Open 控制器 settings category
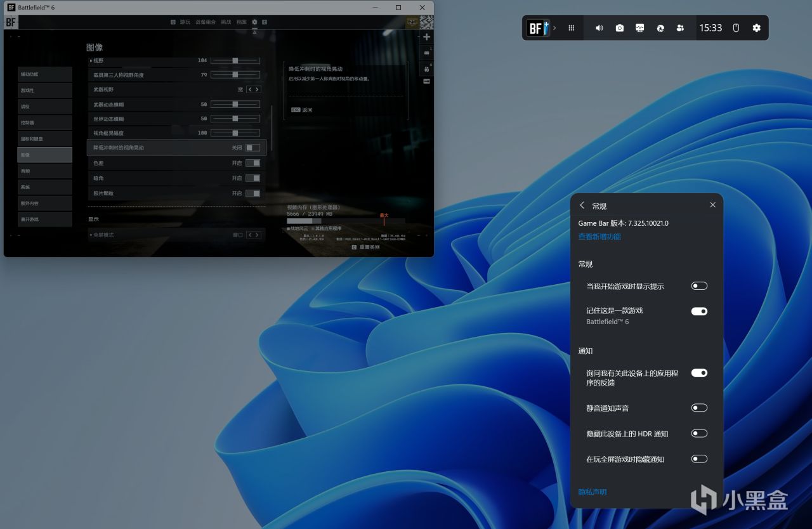812x529 pixels. tap(45, 122)
